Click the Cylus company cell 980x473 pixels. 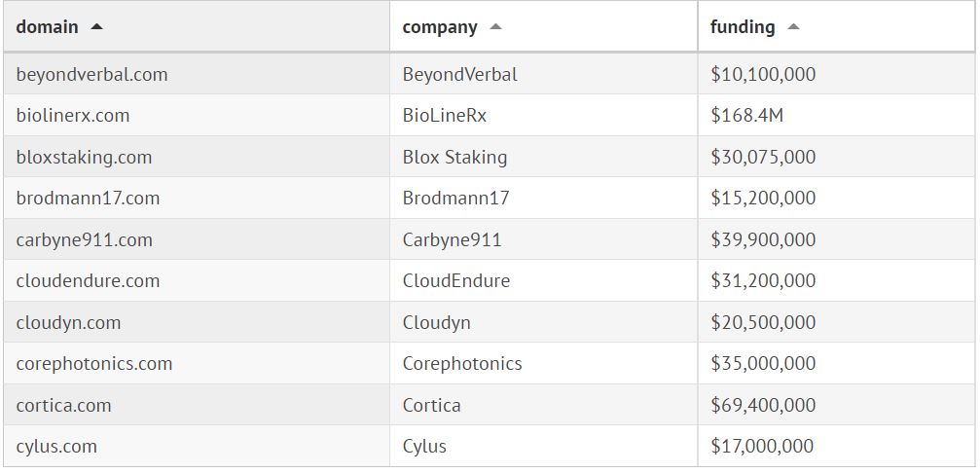point(424,447)
